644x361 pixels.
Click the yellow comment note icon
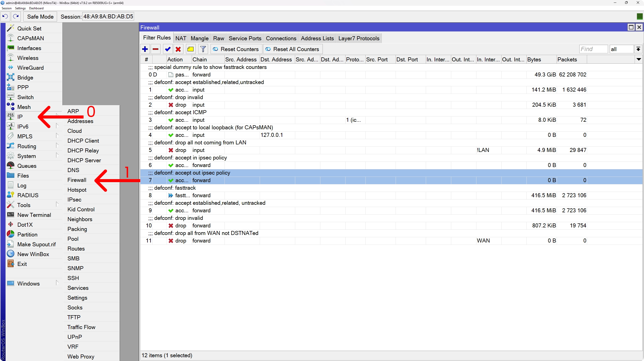tap(191, 49)
